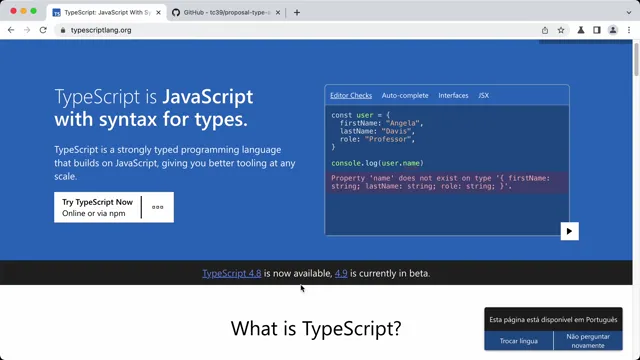640x360 pixels.
Task: Click Trocar língua button
Action: pyautogui.click(x=518, y=341)
